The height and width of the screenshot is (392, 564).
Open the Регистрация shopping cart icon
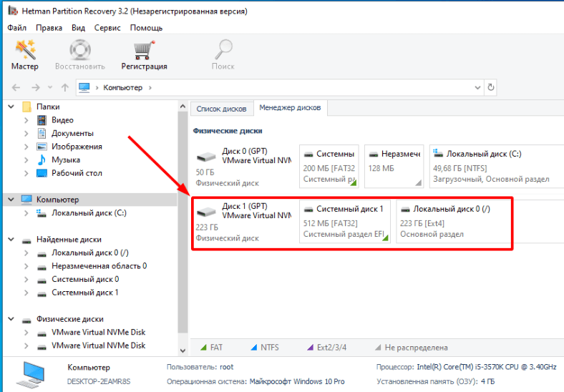tap(144, 50)
